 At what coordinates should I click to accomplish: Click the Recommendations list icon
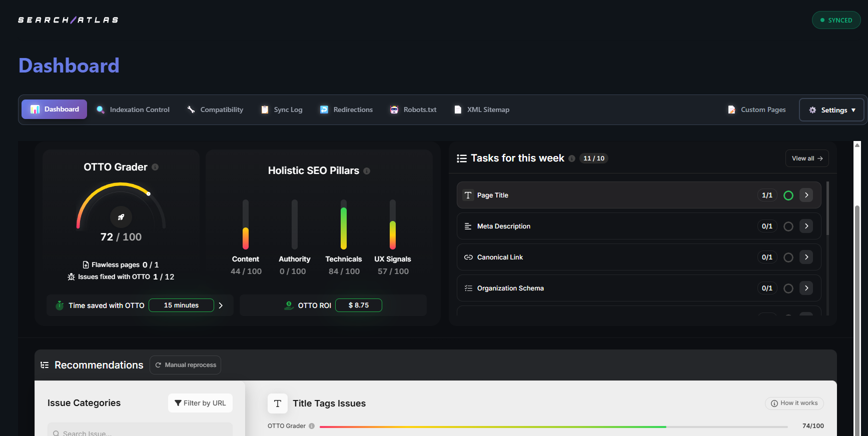click(45, 365)
